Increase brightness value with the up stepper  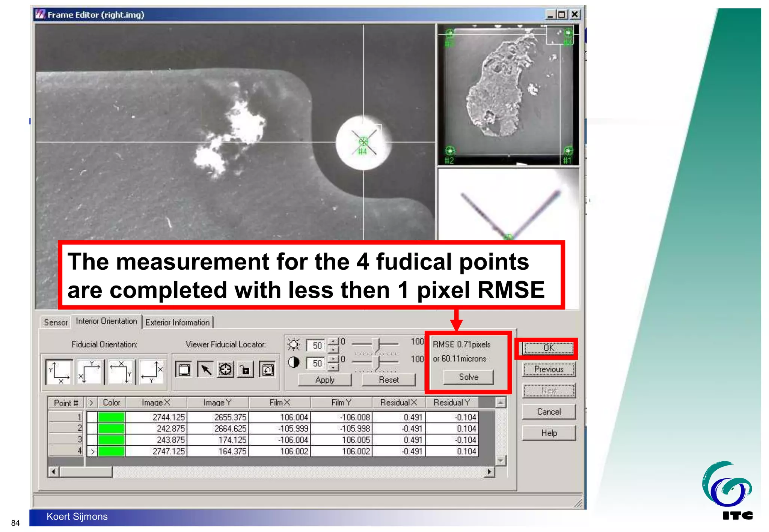point(333,341)
